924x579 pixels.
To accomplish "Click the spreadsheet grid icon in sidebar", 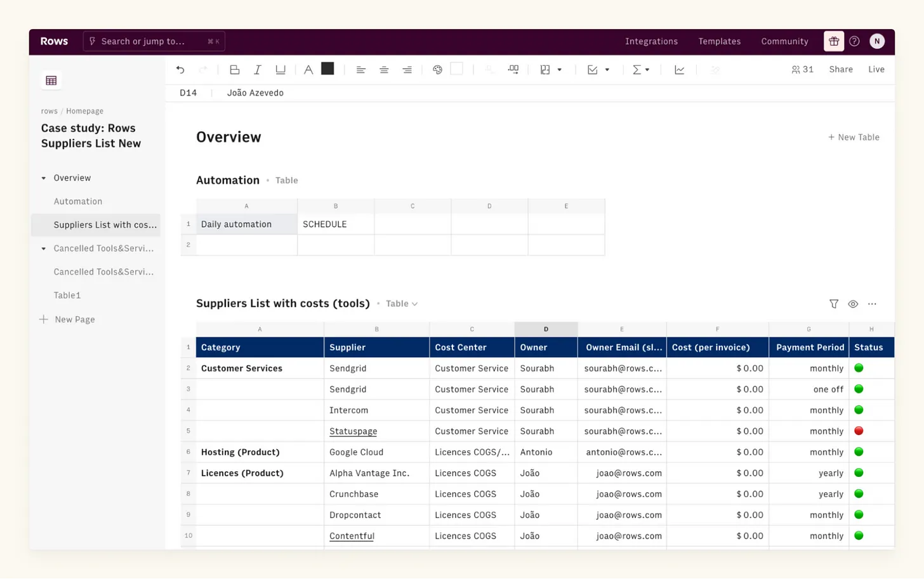I will click(51, 81).
